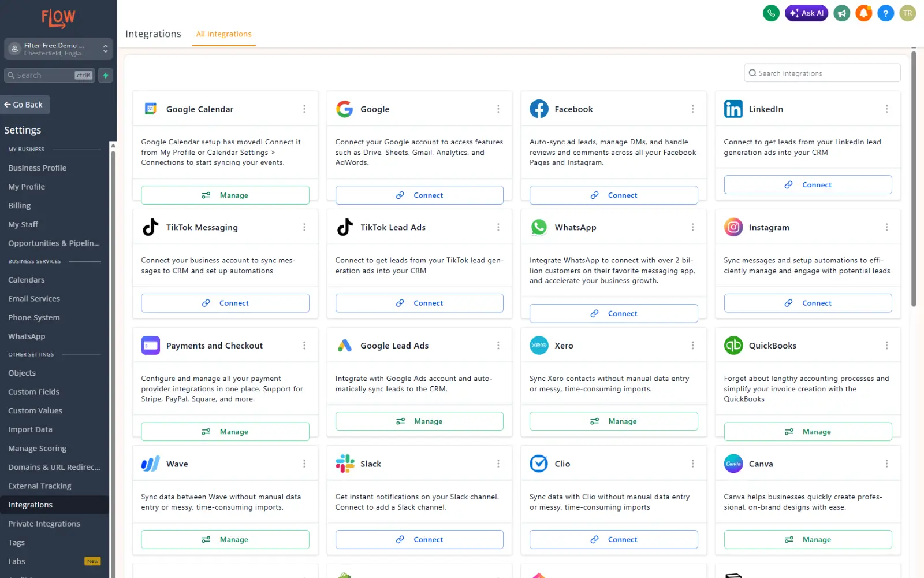Click the Google Lead Ads logo icon
Viewport: 924px width, 578px height.
(345, 346)
